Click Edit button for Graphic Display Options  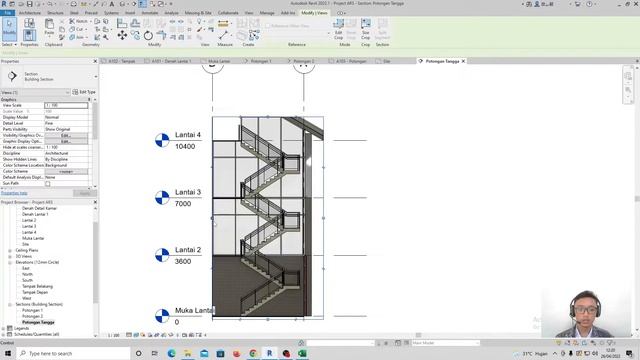(x=66, y=141)
